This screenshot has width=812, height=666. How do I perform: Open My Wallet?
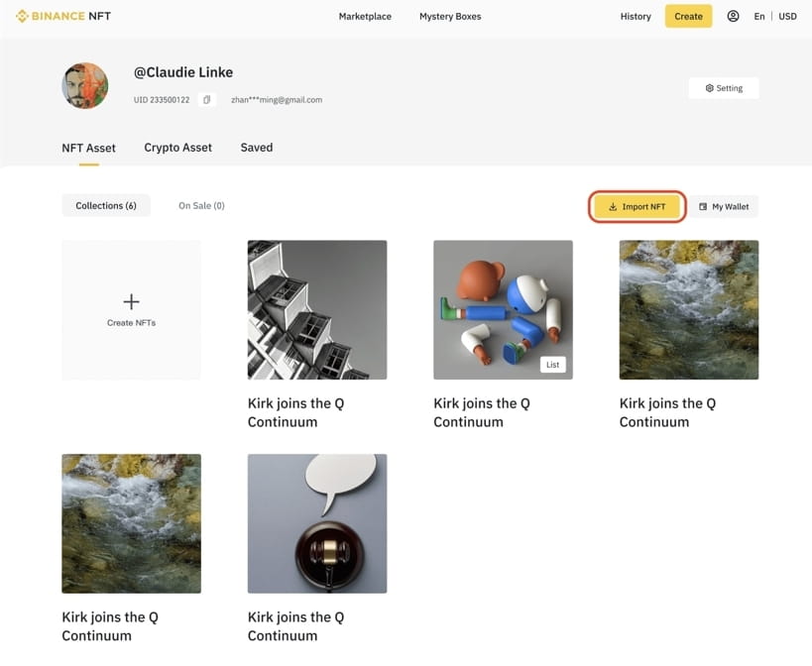tap(724, 207)
